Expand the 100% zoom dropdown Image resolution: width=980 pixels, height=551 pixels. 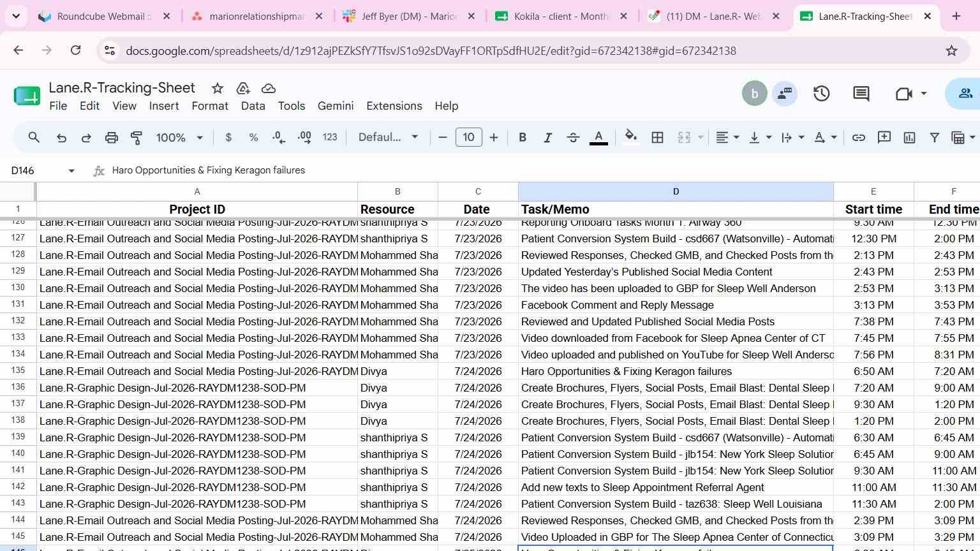pyautogui.click(x=179, y=137)
